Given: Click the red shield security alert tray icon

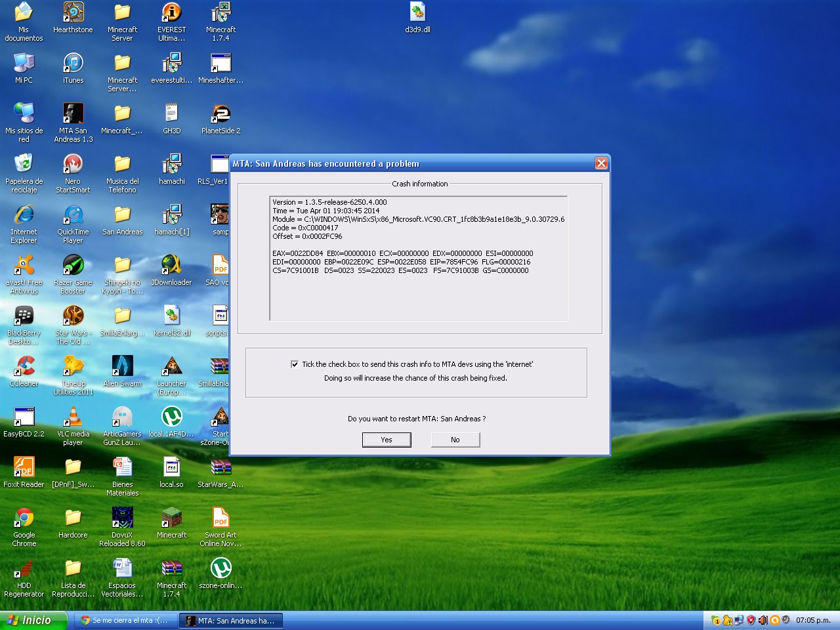Looking at the screenshot, I should pyautogui.click(x=751, y=620).
